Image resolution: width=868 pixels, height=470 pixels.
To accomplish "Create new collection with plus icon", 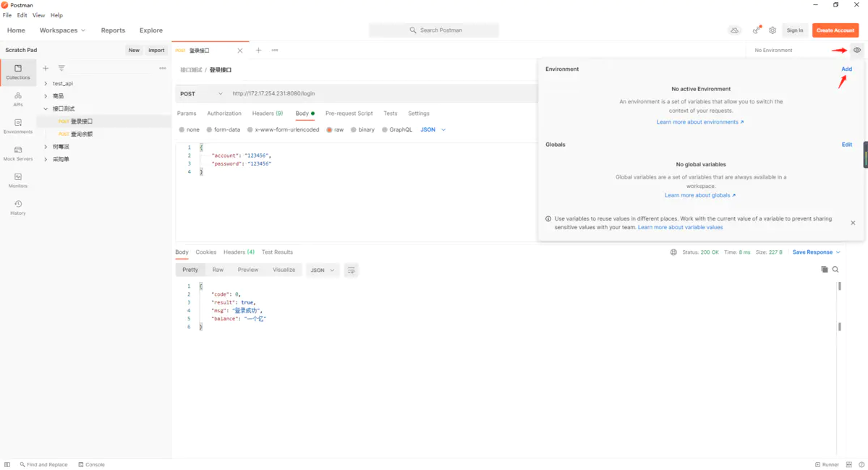I will click(46, 68).
